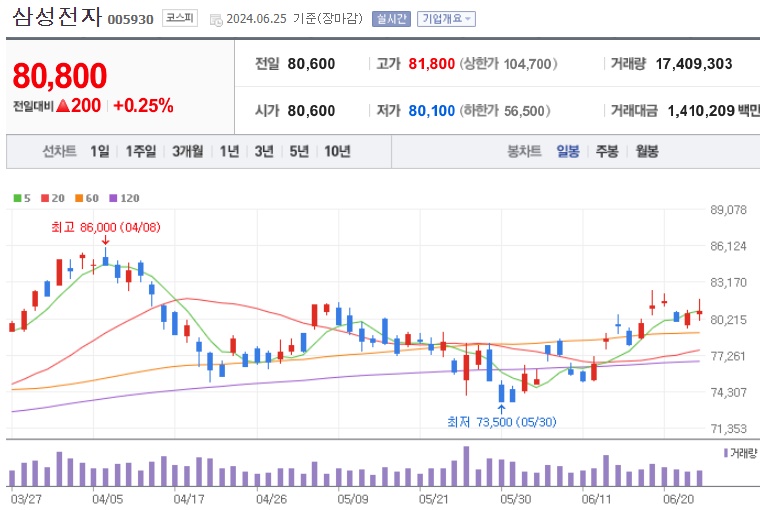Select the 1주일 line chart period

point(141,151)
